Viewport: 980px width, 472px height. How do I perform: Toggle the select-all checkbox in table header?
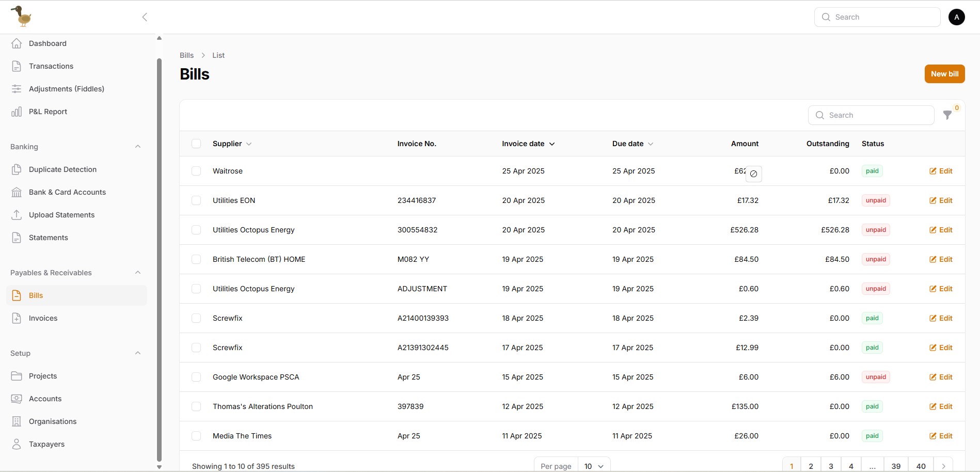point(196,144)
